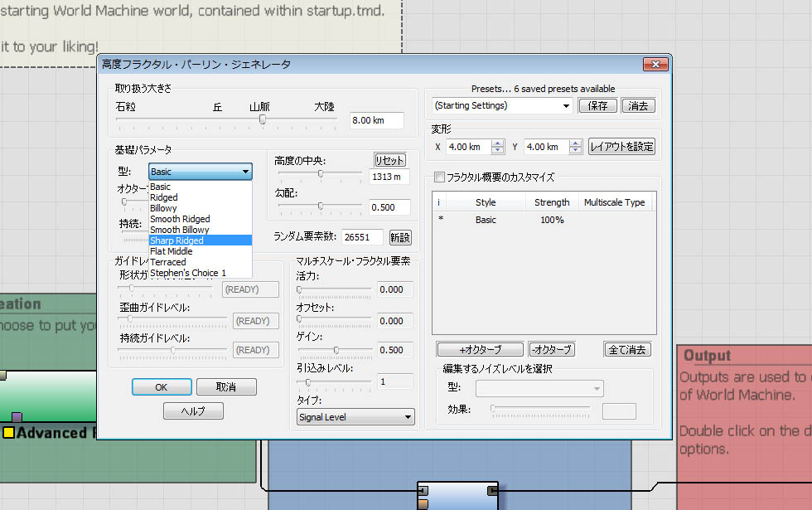812x510 pixels.
Task: Open ヘルプ help
Action: pyautogui.click(x=193, y=411)
